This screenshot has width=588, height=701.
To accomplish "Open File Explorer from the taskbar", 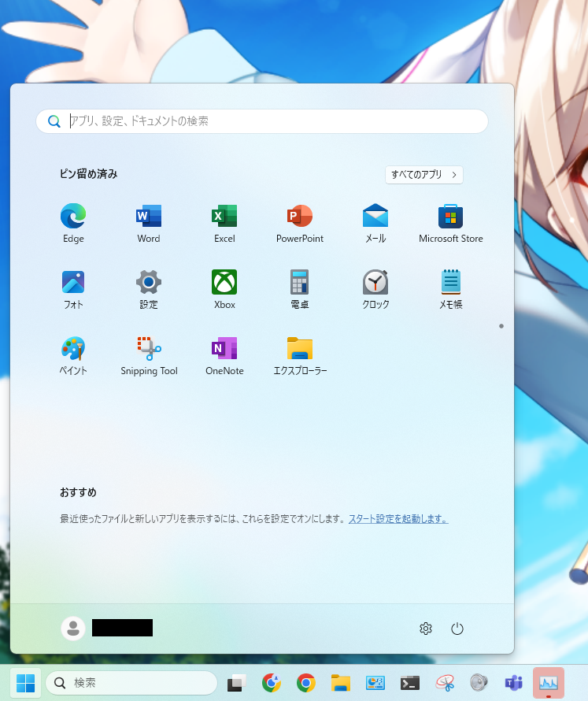I will pyautogui.click(x=341, y=683).
